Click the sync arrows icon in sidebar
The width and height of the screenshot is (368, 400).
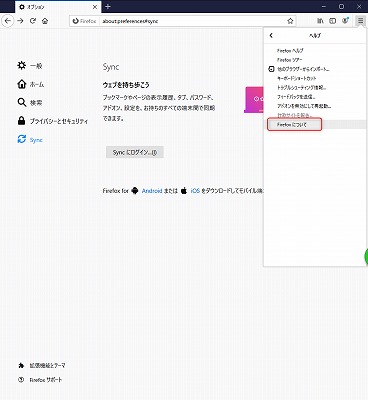click(22, 139)
